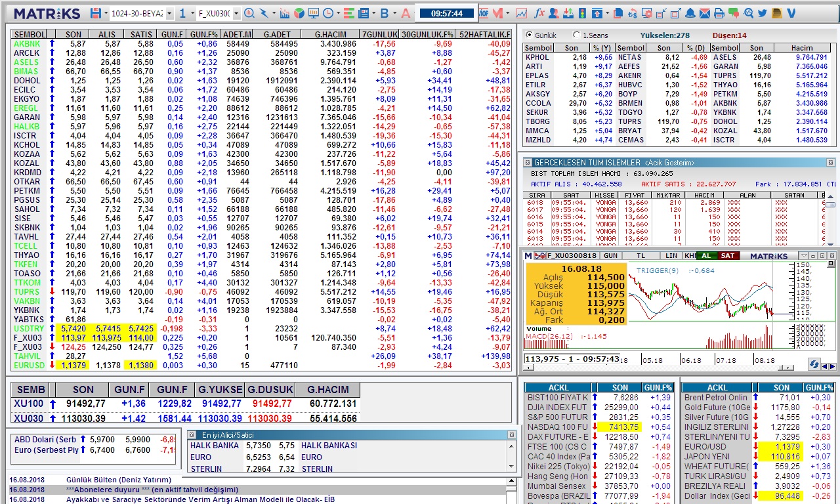Click the EURUSD symbol row
This screenshot has width=840, height=504.
coord(261,365)
